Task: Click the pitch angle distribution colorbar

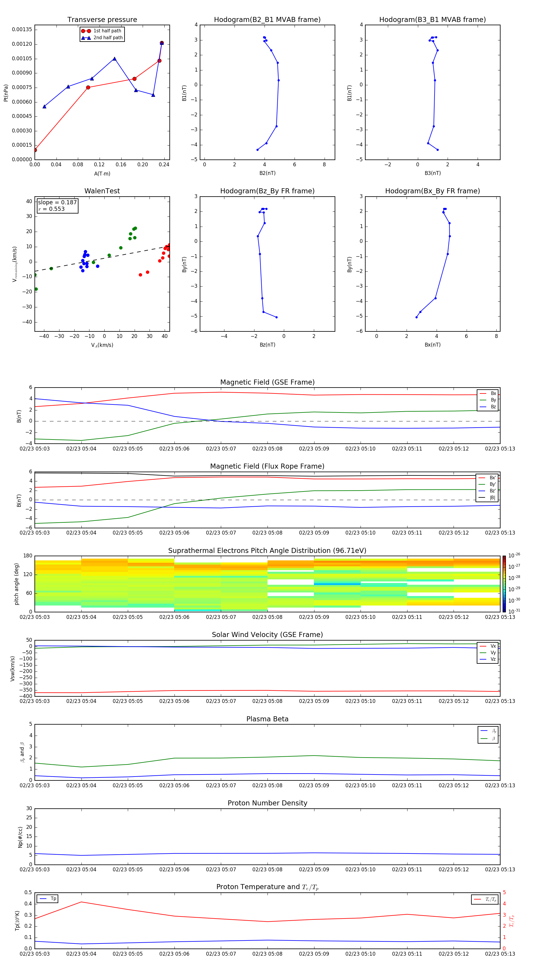Action: click(x=504, y=584)
